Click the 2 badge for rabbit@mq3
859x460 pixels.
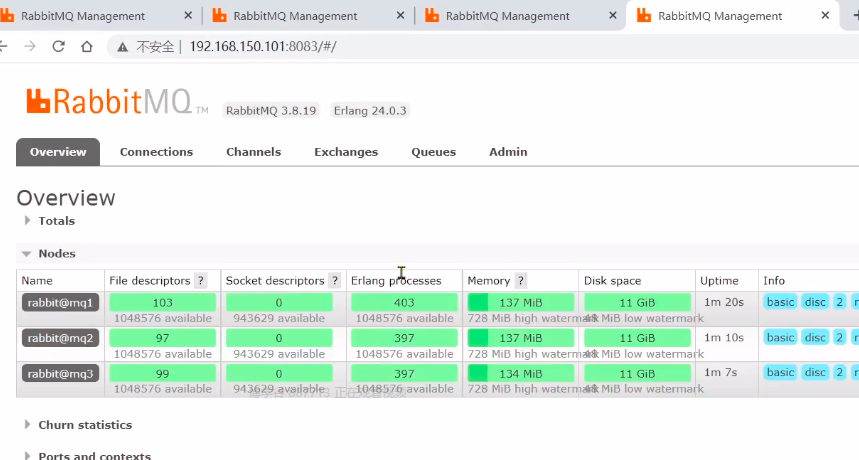[839, 372]
